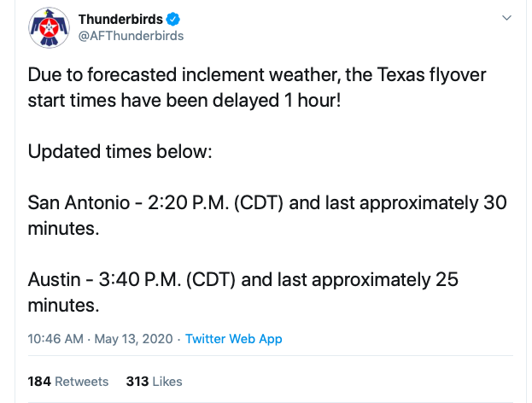This screenshot has height=403, width=532.
Task: View the 184 Retweets list
Action: pos(68,382)
